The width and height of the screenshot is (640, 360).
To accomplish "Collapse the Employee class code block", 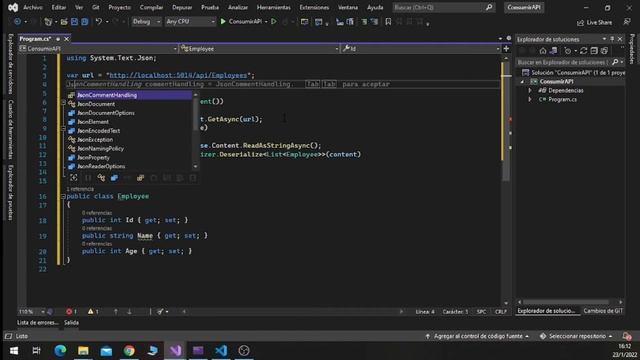I will pos(63,197).
